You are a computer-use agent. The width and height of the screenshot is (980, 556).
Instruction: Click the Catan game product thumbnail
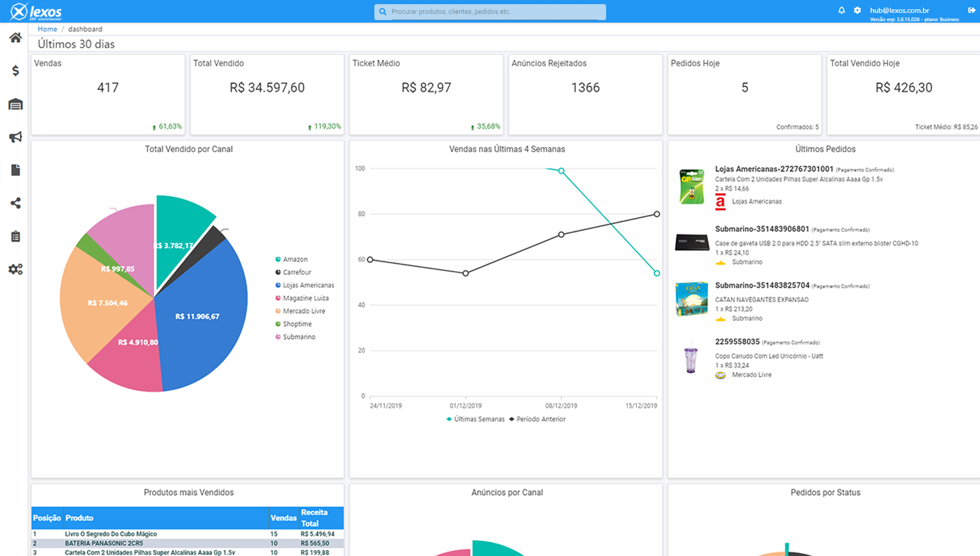(x=692, y=299)
